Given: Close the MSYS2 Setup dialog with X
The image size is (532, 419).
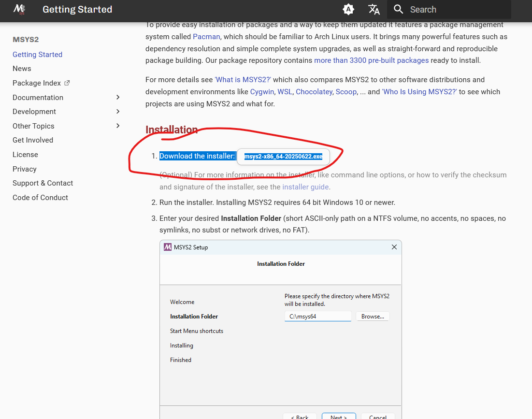Looking at the screenshot, I should click(394, 247).
